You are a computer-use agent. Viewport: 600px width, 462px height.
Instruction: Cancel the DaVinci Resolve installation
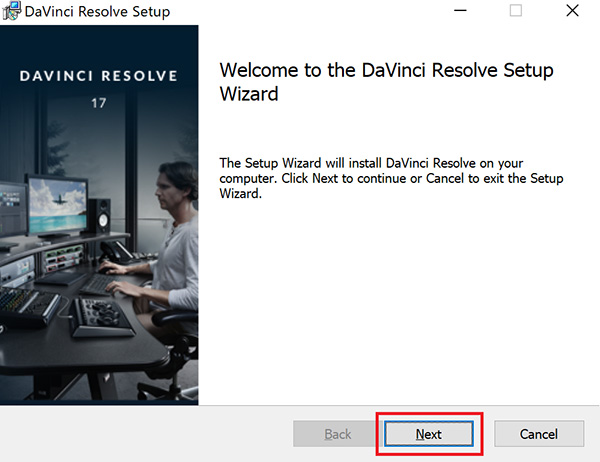click(539, 434)
